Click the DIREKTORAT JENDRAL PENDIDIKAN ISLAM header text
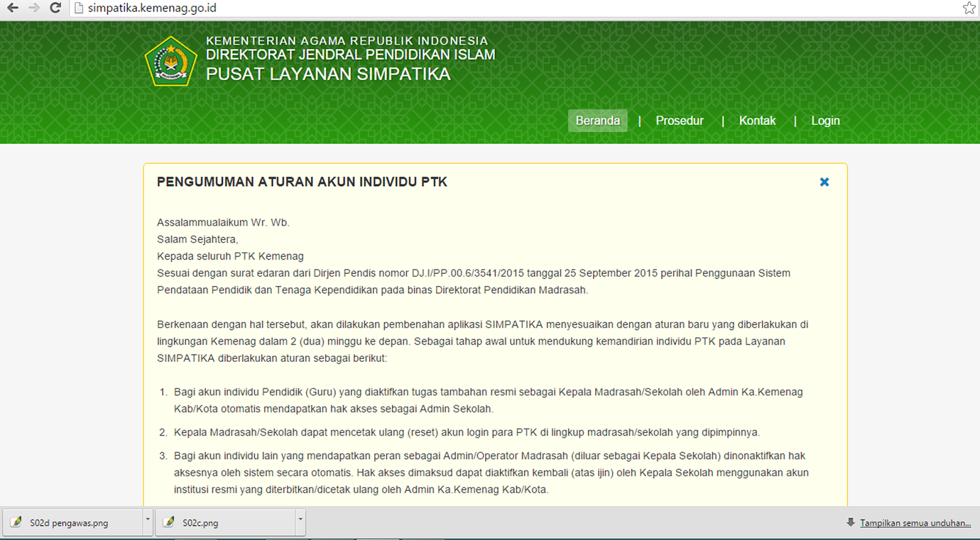Viewport: 980px width, 540px height. coord(350,54)
